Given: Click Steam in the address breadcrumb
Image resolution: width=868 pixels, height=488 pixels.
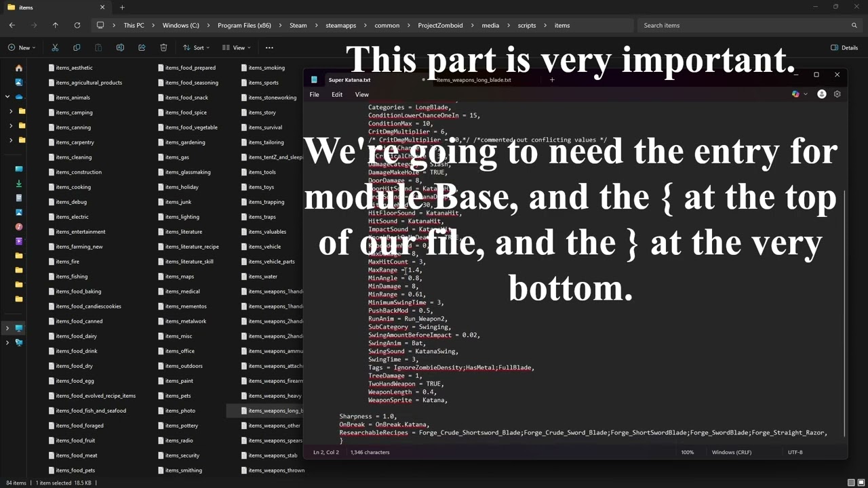Looking at the screenshot, I should coord(298,25).
